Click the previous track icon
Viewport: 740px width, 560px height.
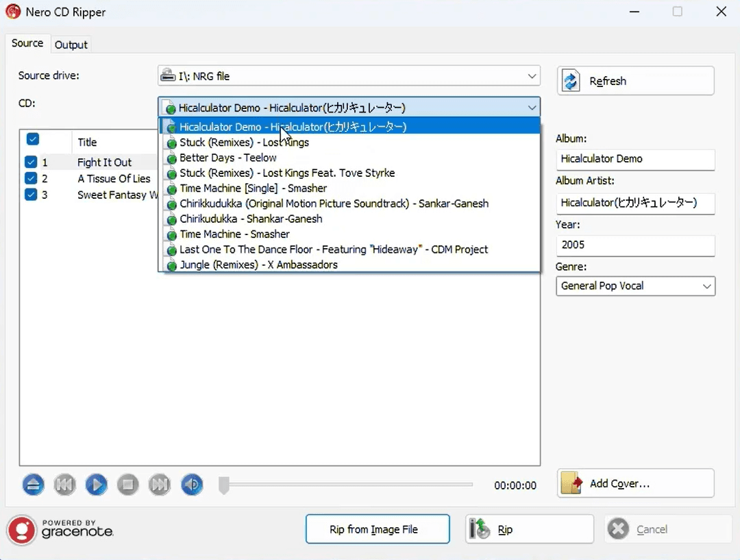64,485
